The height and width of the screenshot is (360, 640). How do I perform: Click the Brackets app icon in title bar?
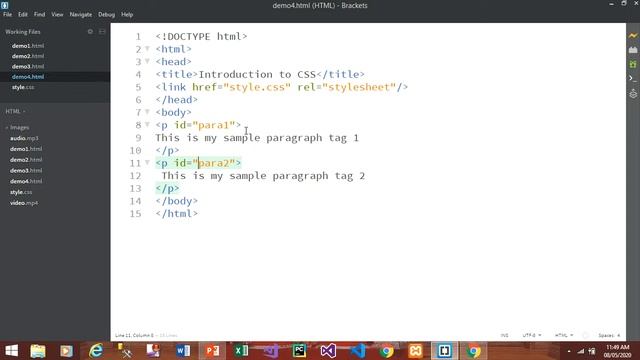point(4,5)
